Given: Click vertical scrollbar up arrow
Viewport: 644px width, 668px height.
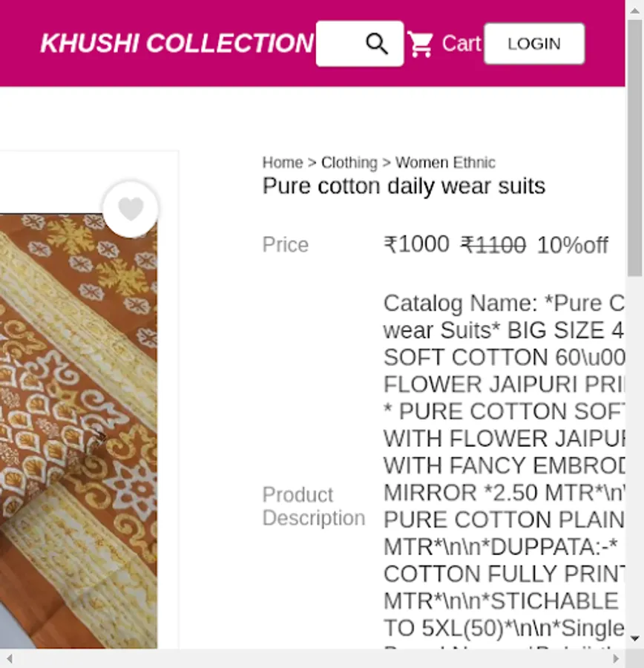Looking at the screenshot, I should pyautogui.click(x=634, y=10).
